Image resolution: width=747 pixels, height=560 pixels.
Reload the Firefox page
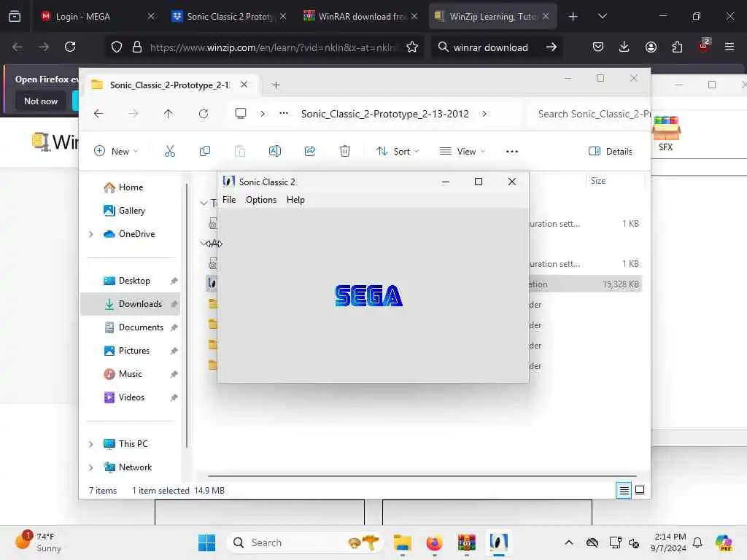[70, 47]
